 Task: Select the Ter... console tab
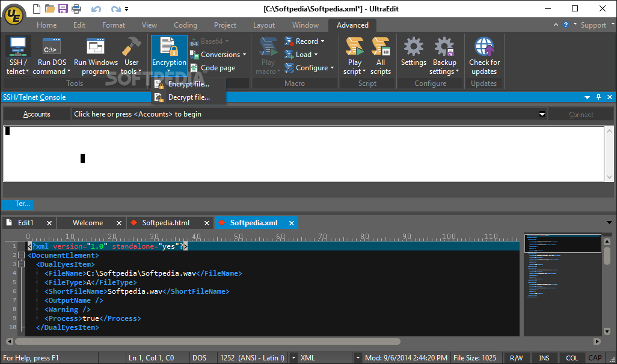tap(17, 204)
